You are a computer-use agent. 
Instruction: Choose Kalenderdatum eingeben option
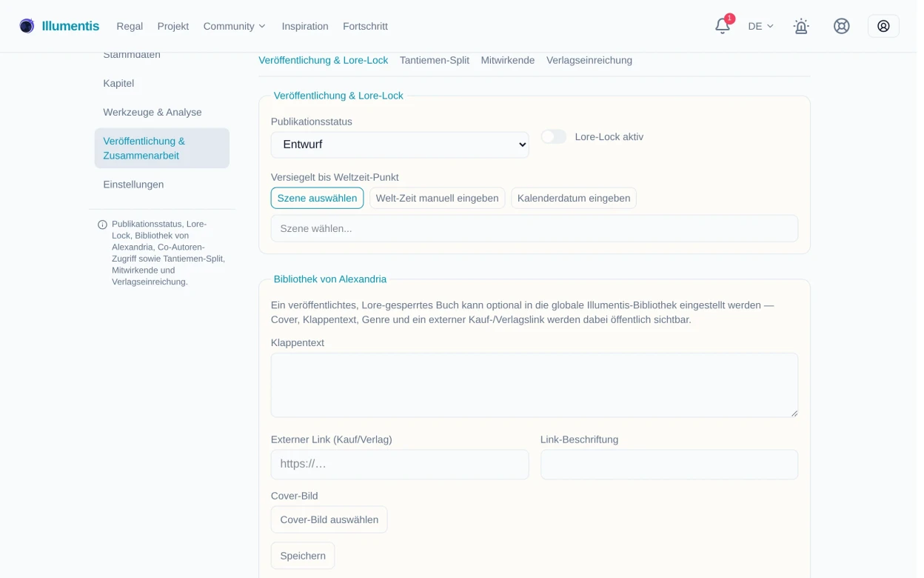point(574,198)
